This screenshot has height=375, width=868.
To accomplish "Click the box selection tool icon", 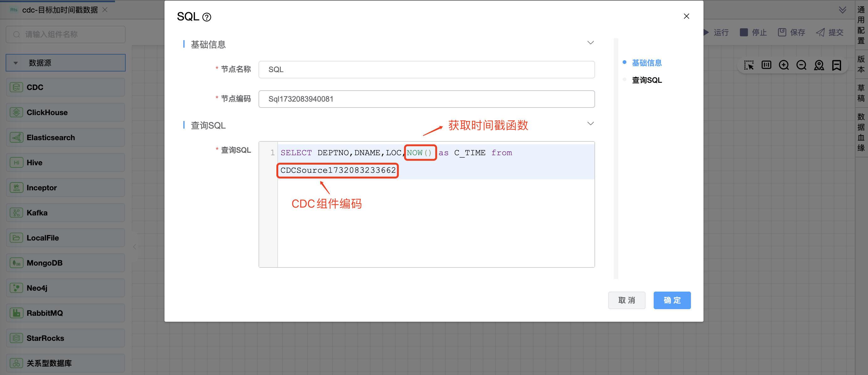I will 748,65.
